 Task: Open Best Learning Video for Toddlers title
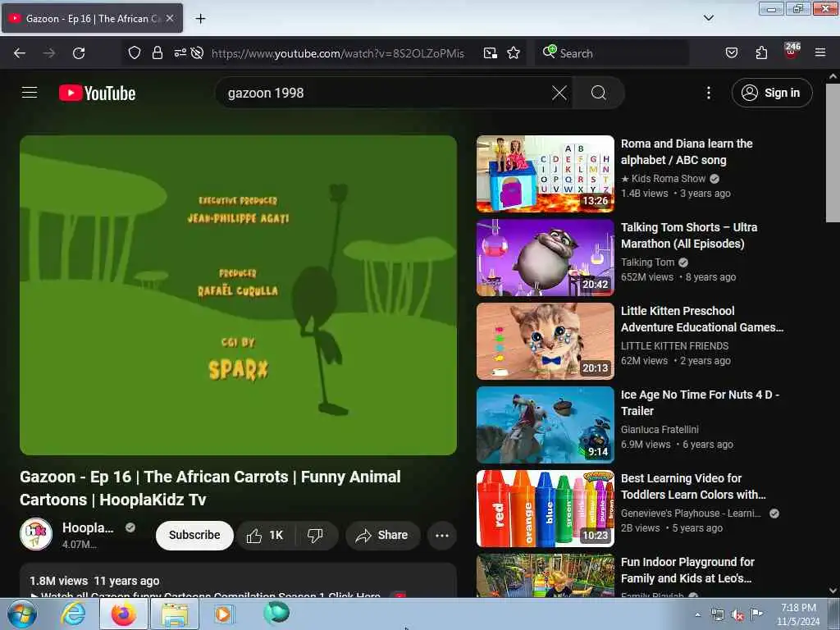point(693,486)
